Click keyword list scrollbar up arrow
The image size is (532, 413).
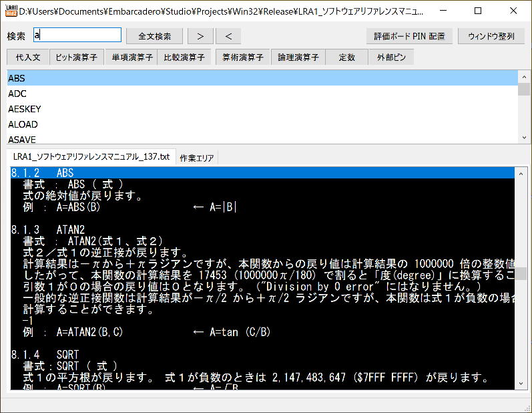(x=524, y=77)
